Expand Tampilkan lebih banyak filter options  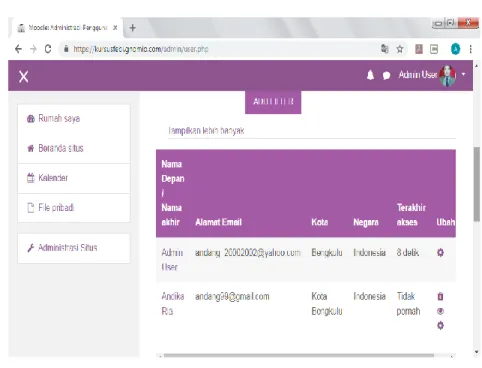206,130
